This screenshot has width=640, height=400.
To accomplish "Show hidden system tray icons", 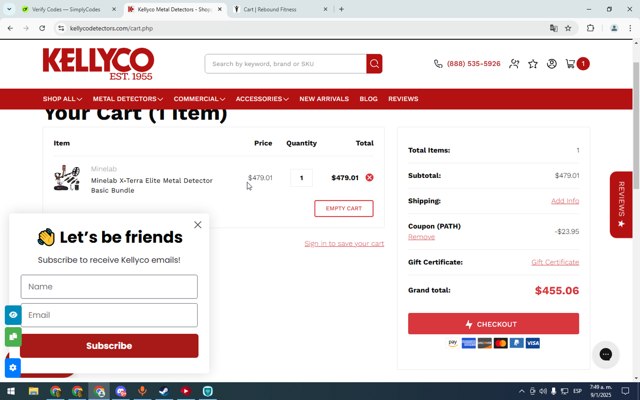I will coord(522,391).
